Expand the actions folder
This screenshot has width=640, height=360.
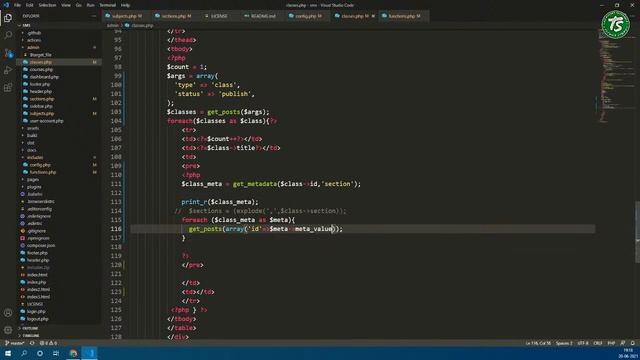[x=34, y=40]
